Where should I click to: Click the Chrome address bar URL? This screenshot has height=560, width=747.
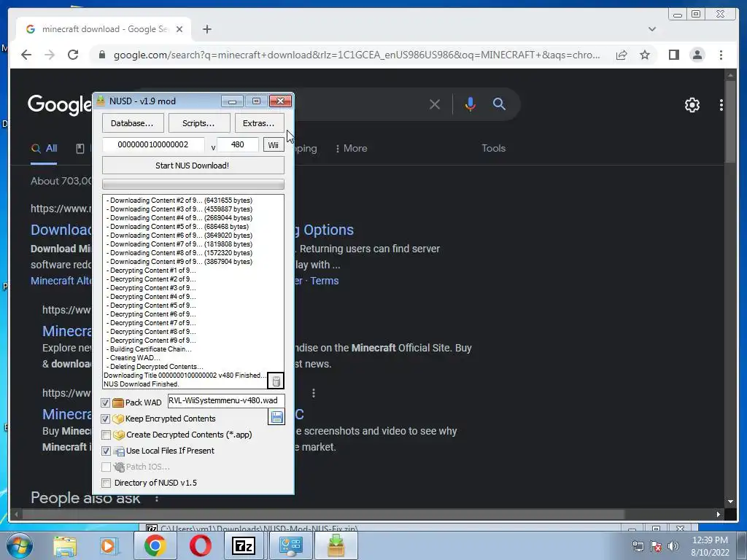coord(356,55)
